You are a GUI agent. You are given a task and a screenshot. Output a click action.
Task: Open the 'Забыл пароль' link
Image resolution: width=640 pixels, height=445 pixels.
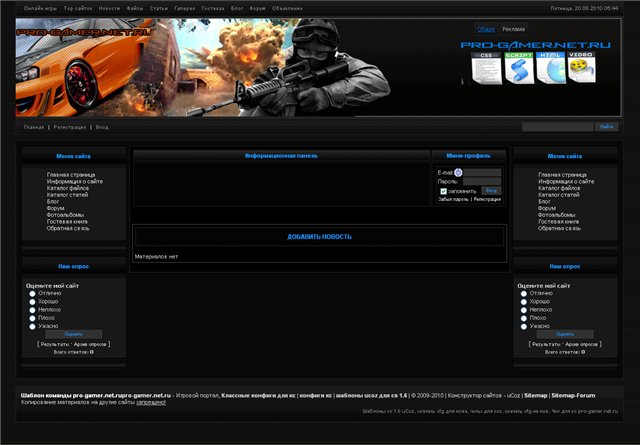(x=453, y=199)
